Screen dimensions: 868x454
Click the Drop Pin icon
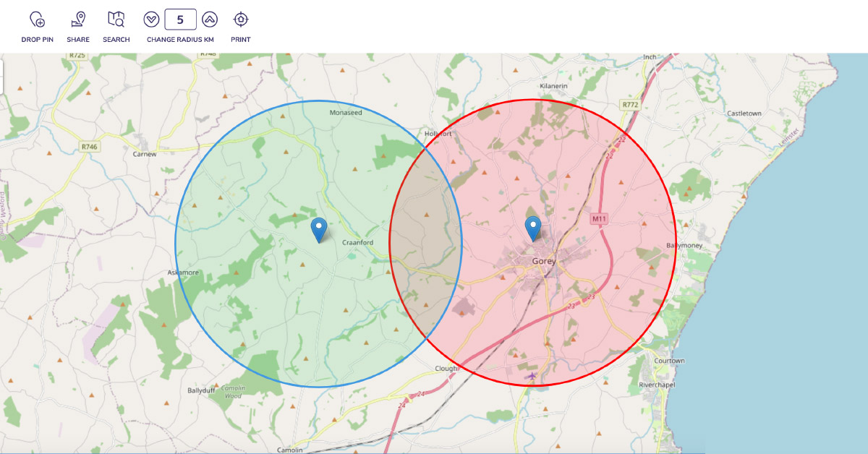(x=37, y=20)
